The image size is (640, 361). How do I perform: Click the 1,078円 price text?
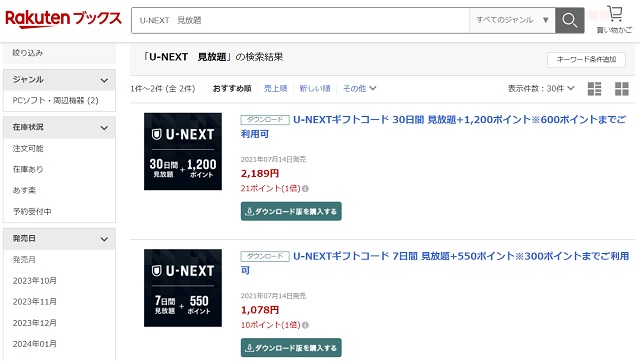click(260, 310)
